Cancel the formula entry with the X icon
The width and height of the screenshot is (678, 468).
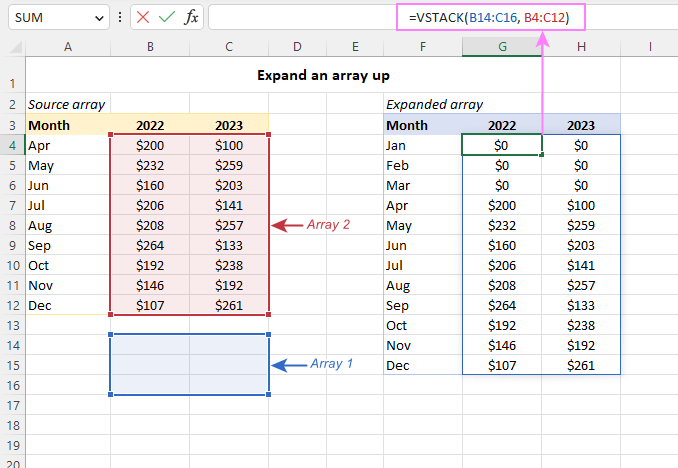click(143, 17)
